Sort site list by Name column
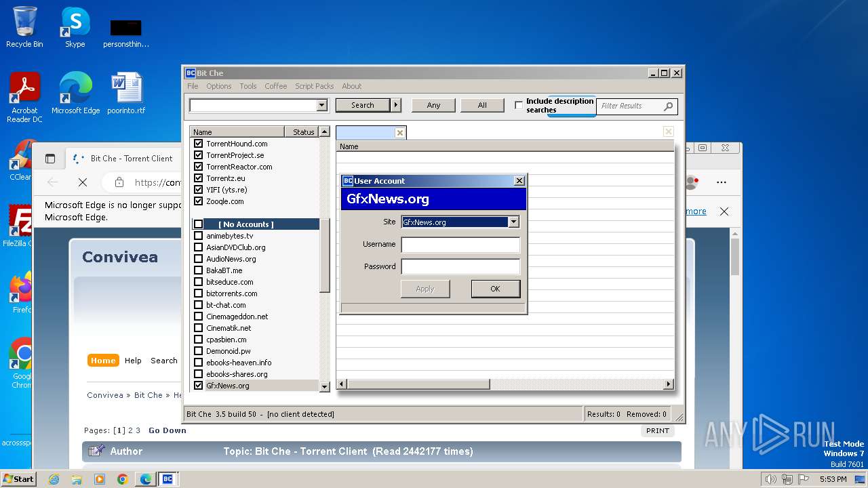The image size is (868, 488). point(237,132)
